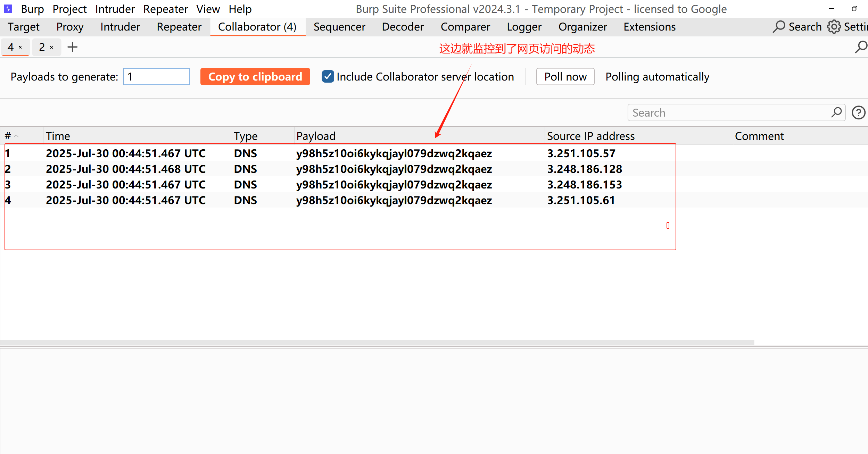Click the Payloads to generate field

tap(156, 77)
